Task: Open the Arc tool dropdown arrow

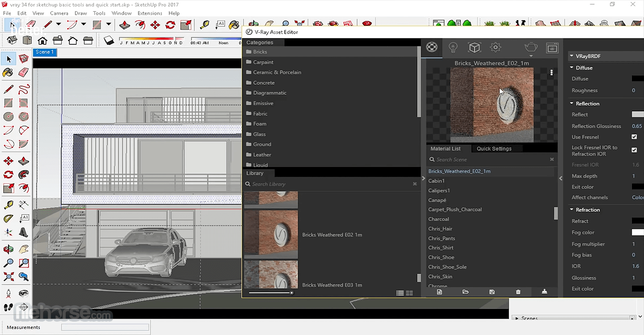Action: click(83, 25)
